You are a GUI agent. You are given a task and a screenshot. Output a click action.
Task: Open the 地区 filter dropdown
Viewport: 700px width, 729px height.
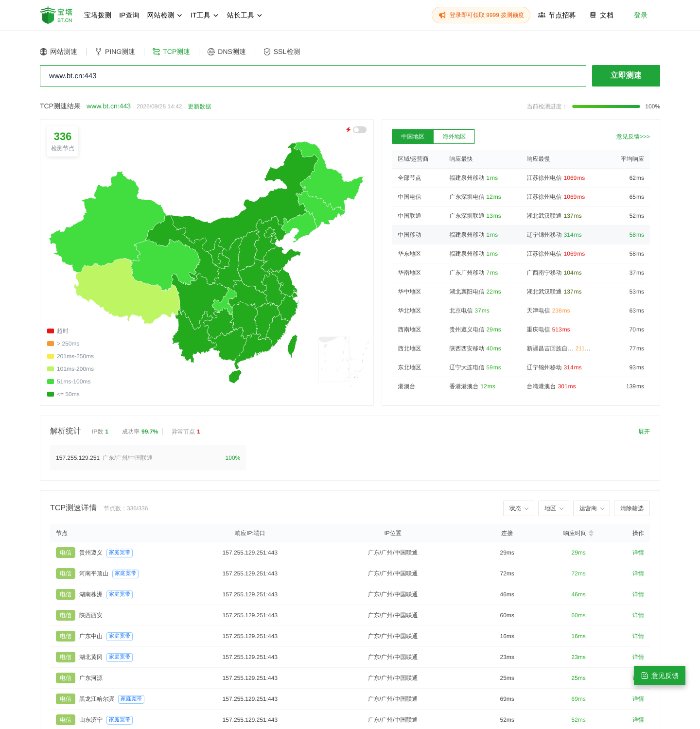(x=554, y=508)
